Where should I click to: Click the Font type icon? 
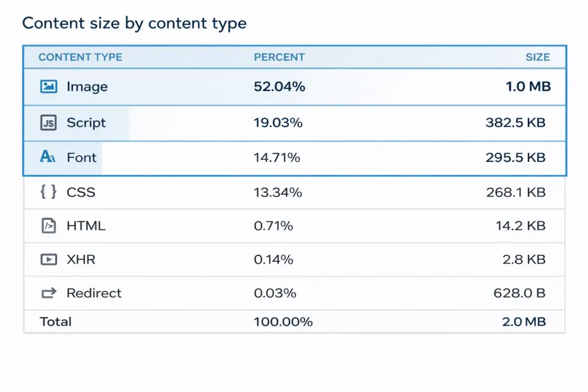(48, 157)
